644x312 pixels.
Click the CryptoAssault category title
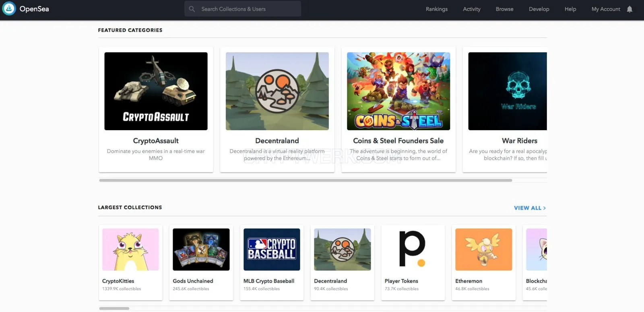(156, 141)
